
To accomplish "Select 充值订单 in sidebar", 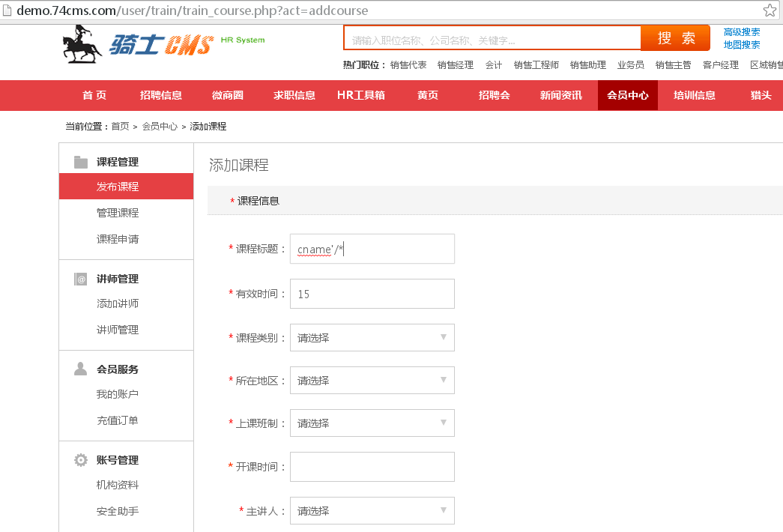I will (118, 420).
